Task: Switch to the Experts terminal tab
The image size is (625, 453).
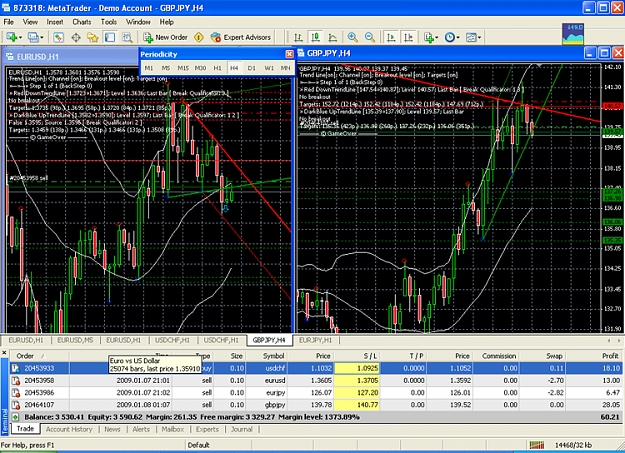Action: (207, 429)
